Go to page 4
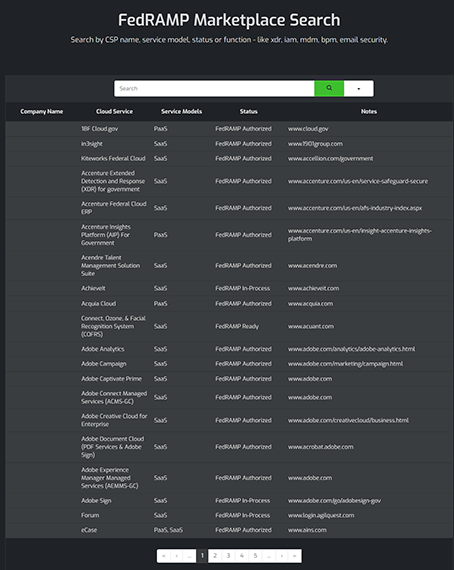454x570 pixels. click(x=242, y=555)
